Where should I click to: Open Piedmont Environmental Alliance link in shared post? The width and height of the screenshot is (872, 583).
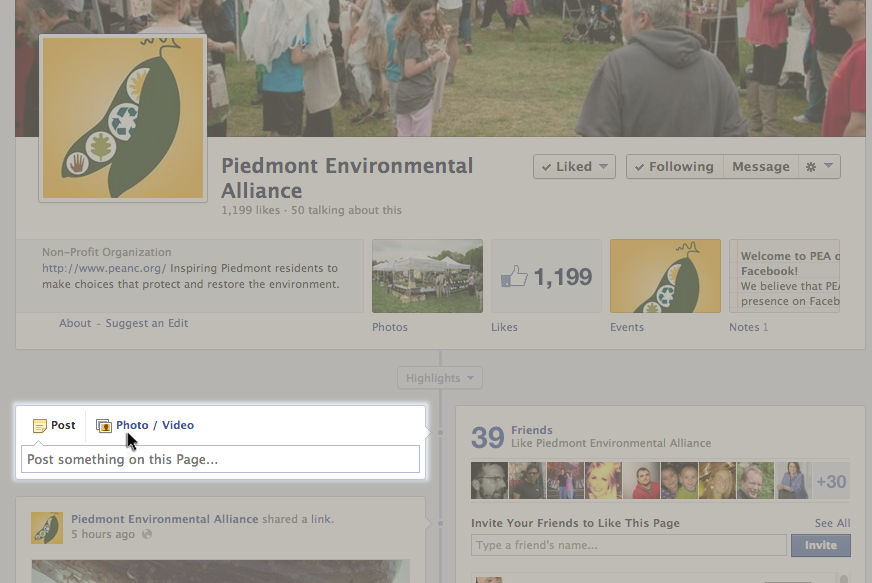click(165, 519)
